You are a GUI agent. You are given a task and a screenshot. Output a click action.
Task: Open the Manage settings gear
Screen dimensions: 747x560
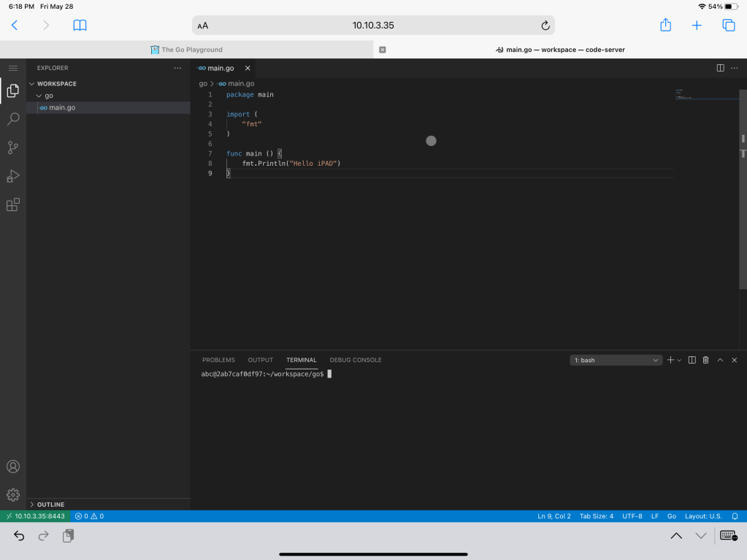point(13,495)
